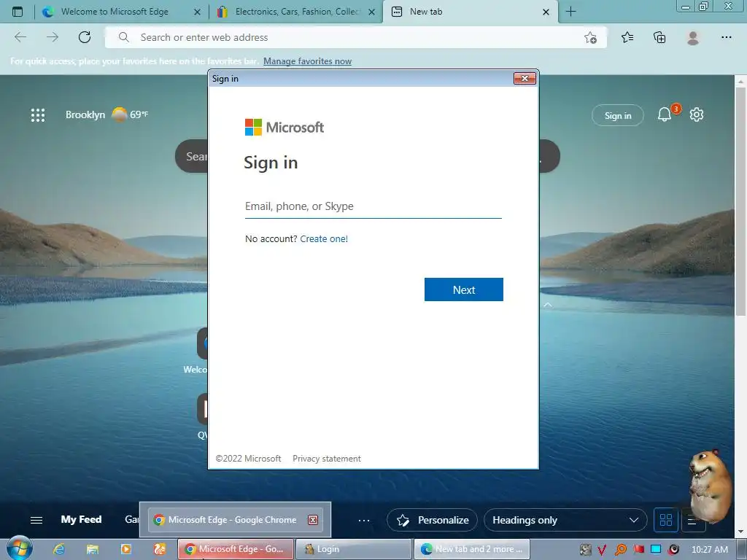Close the New tab tab
The image size is (747, 560).
point(546,12)
